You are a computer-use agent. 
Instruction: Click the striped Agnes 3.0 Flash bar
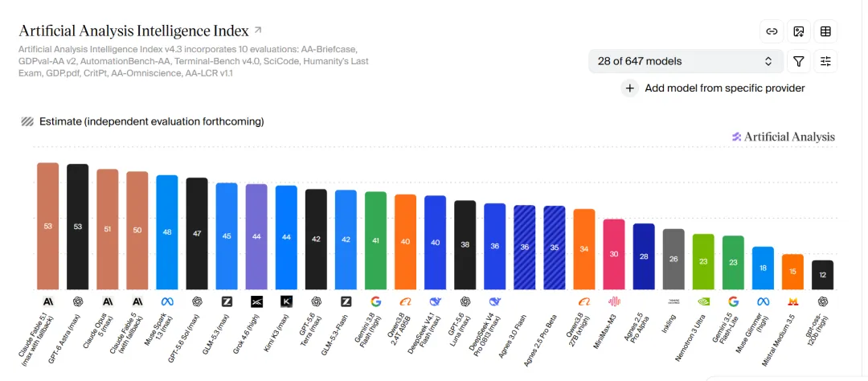pyautogui.click(x=524, y=247)
